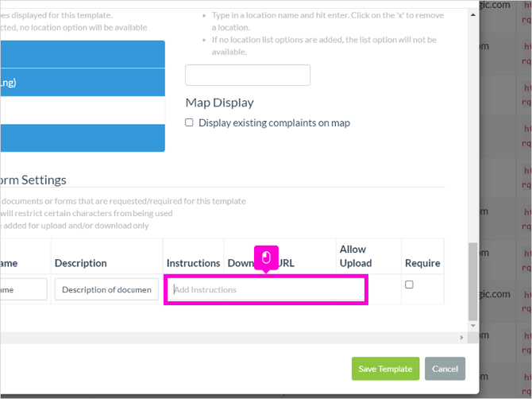The height and width of the screenshot is (399, 532).
Task: Click the dialog scrollbar up arrow
Action: coord(473,14)
